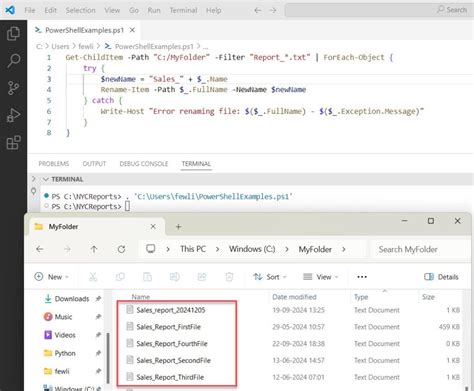Go forward with VS Code navigation arrow
This screenshot has width=474, height=391.
pos(273,10)
